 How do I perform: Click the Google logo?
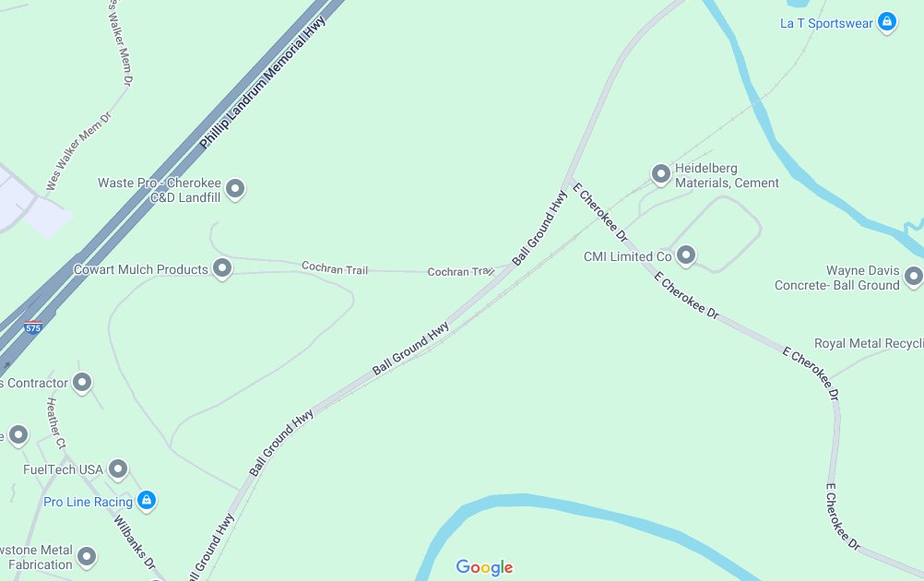484,567
